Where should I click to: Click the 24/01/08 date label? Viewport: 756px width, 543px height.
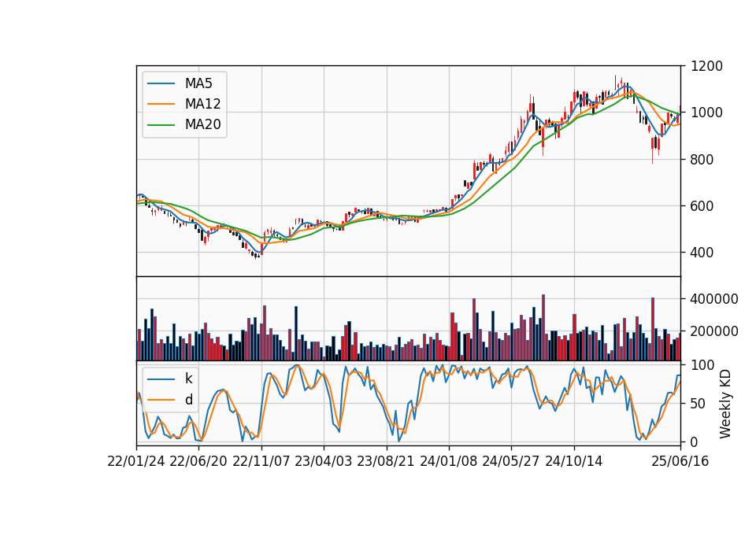[x=449, y=461]
